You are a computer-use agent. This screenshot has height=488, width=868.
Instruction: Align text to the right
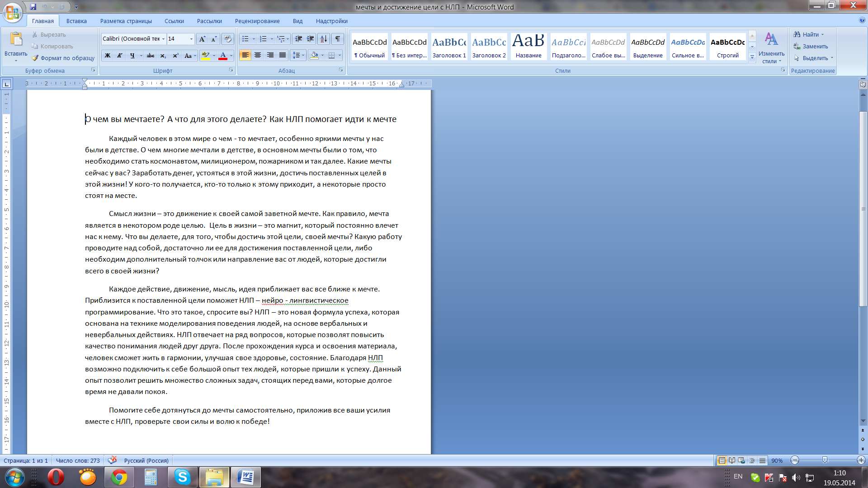point(270,55)
